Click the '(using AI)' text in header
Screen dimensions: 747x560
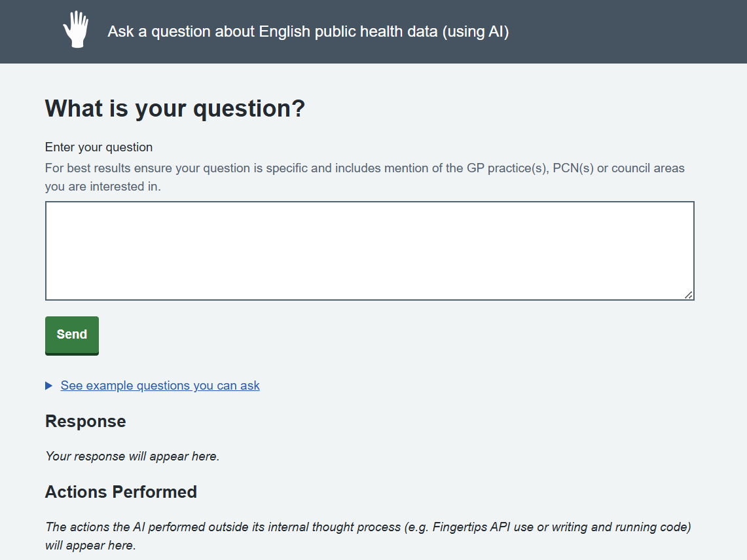[x=475, y=31]
